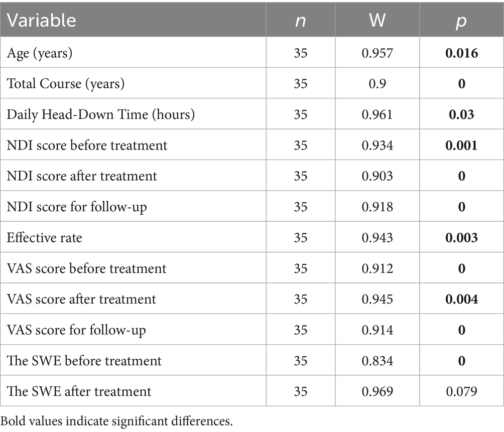Click the p column header
Viewport: 504px width, 432px height.
pos(460,20)
